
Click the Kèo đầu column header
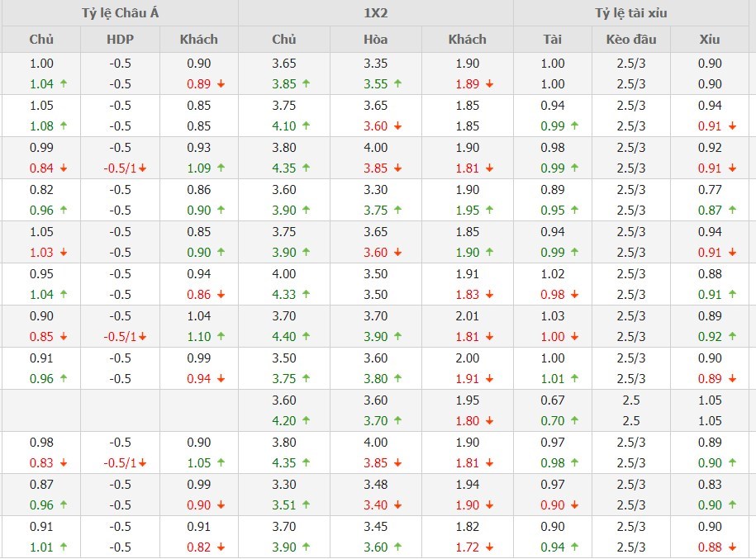click(x=631, y=40)
